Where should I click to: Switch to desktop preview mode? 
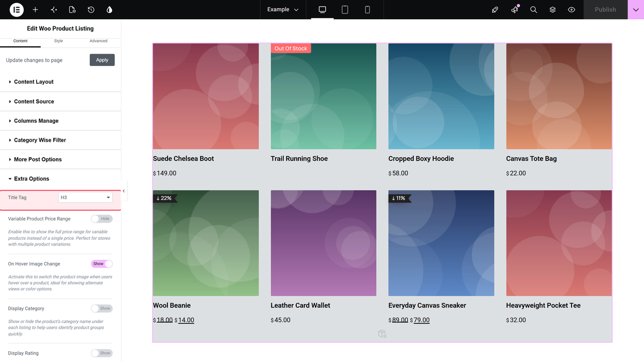323,10
